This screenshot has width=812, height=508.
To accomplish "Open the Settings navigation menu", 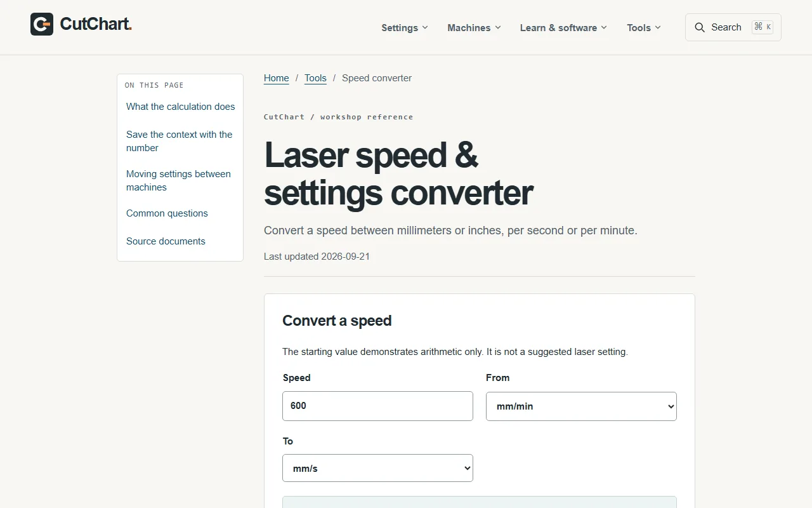I will [405, 27].
